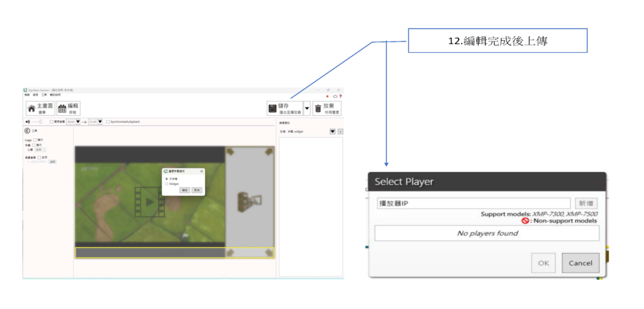Expand the dropdown arrow beside 儲存

[307, 108]
